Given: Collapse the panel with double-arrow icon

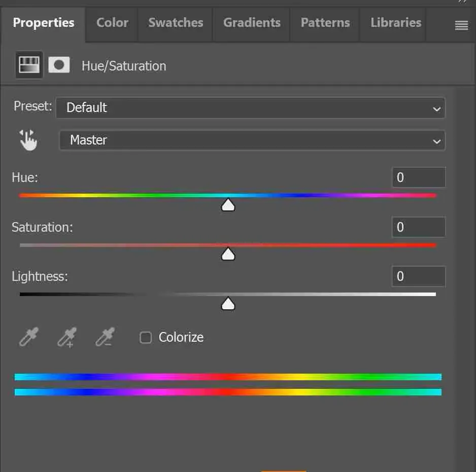Looking at the screenshot, I should 462,2.
